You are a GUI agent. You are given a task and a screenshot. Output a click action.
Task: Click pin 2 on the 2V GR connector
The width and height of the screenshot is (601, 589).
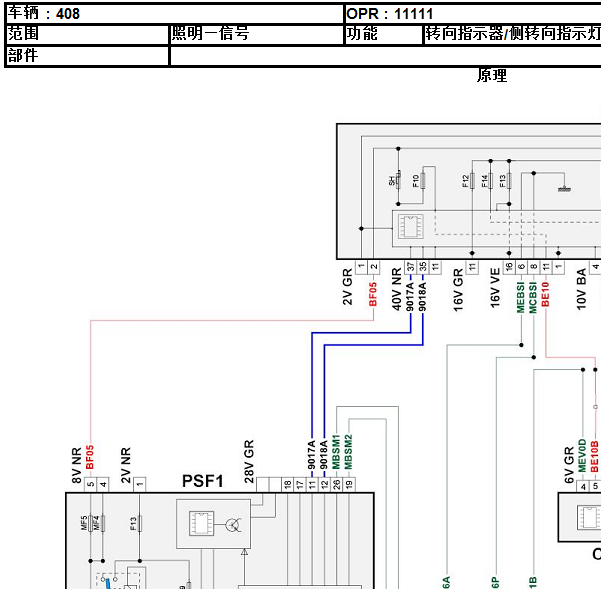click(x=374, y=267)
